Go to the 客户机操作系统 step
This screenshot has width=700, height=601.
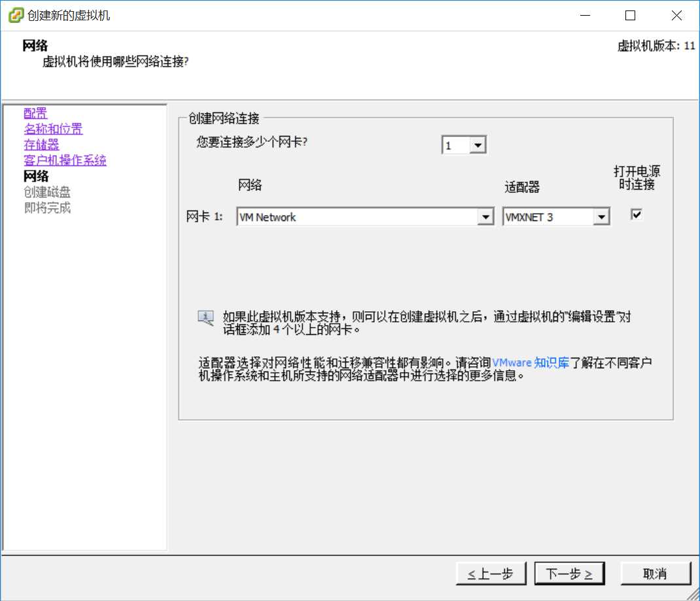pyautogui.click(x=65, y=160)
